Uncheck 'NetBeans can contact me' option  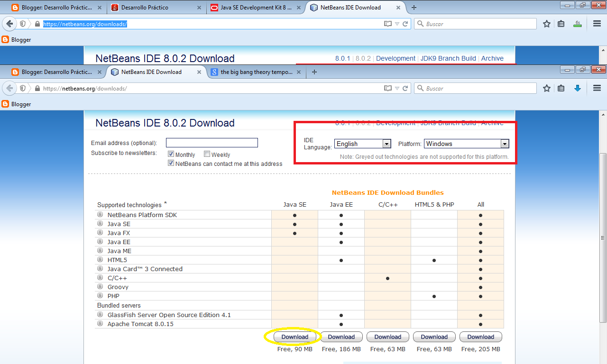170,163
